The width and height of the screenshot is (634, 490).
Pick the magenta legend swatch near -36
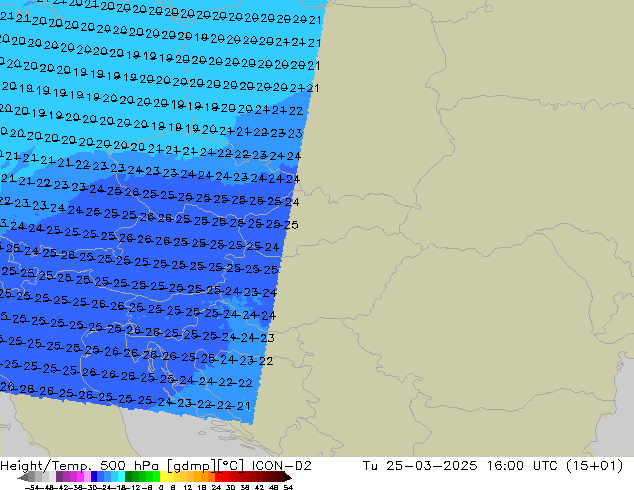coord(80,477)
